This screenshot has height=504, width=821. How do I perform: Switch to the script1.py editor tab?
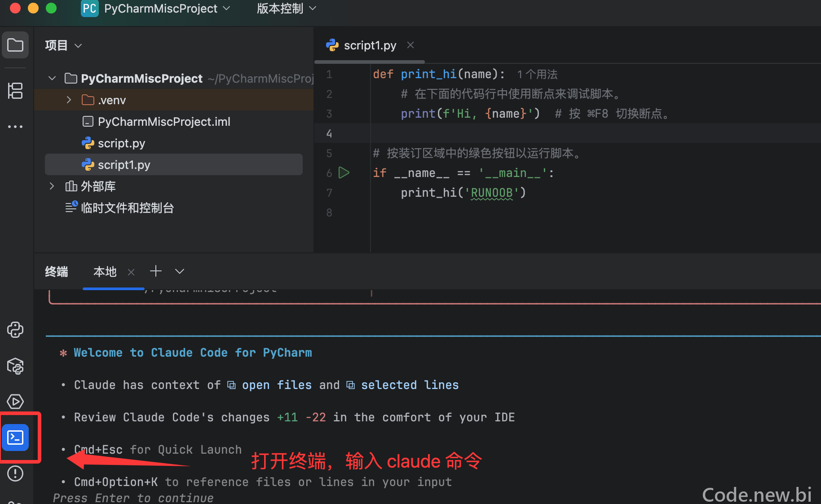[370, 45]
